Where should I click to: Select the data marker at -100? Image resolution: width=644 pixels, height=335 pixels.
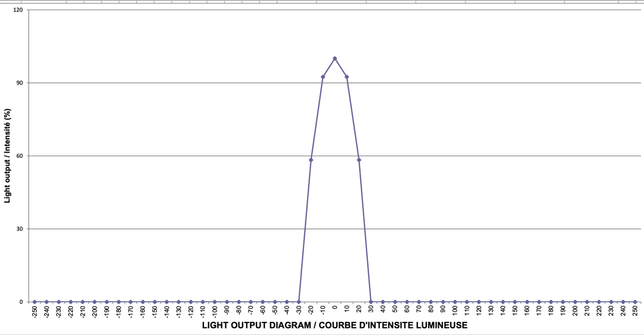pyautogui.click(x=215, y=302)
